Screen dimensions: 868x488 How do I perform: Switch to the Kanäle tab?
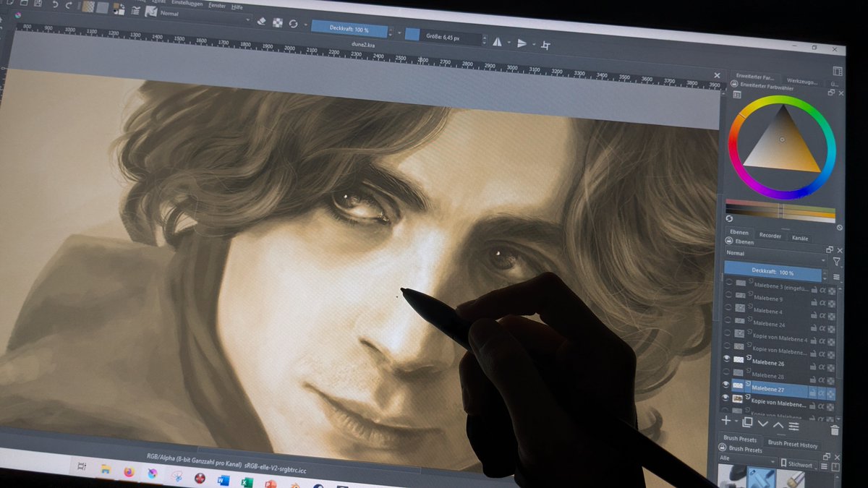pyautogui.click(x=800, y=239)
